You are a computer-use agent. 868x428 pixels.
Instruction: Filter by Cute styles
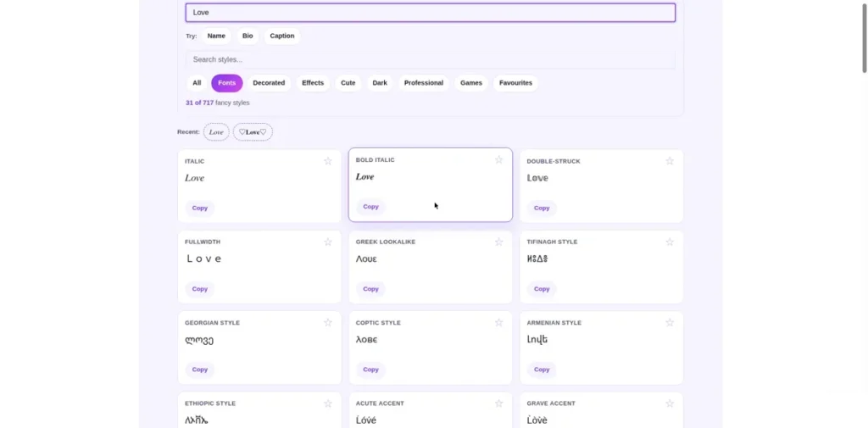pyautogui.click(x=348, y=83)
